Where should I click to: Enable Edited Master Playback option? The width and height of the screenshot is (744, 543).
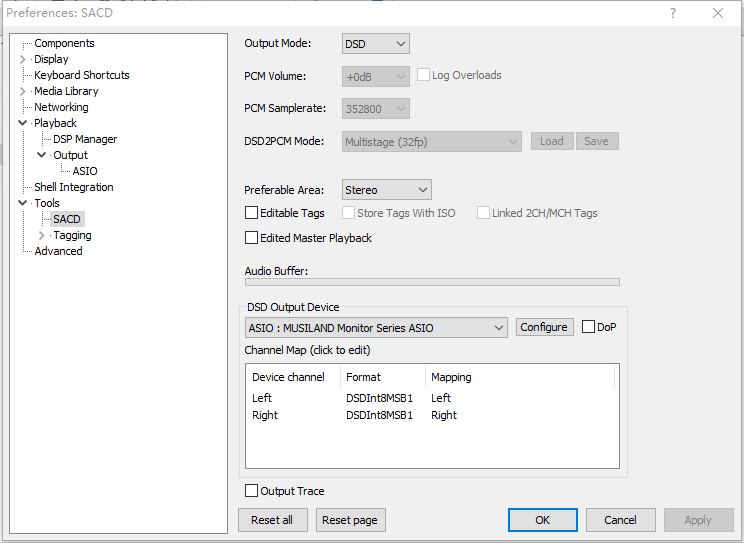coord(252,238)
